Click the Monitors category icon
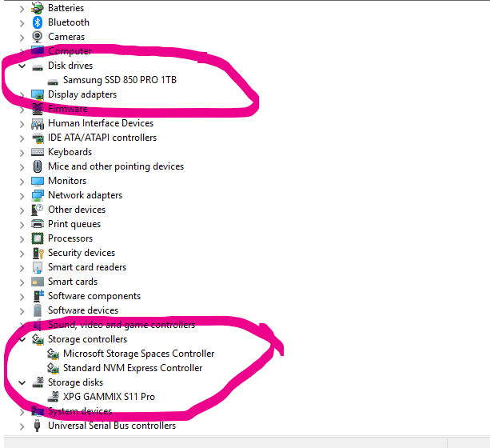This screenshot has height=448, width=490. click(38, 181)
